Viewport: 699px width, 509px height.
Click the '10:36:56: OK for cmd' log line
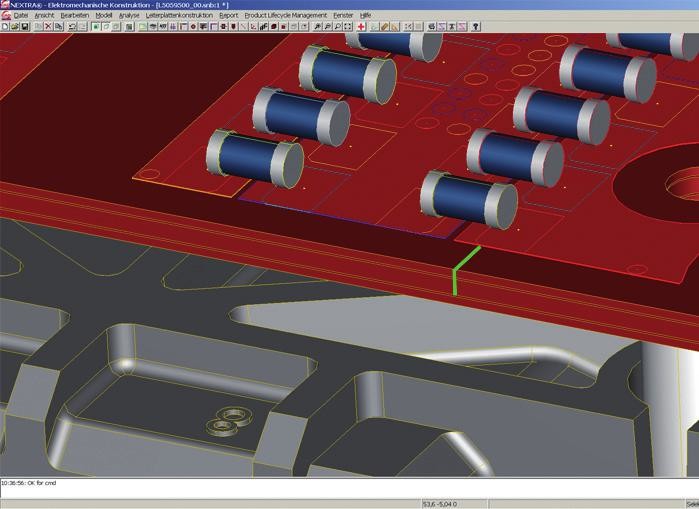(x=29, y=483)
